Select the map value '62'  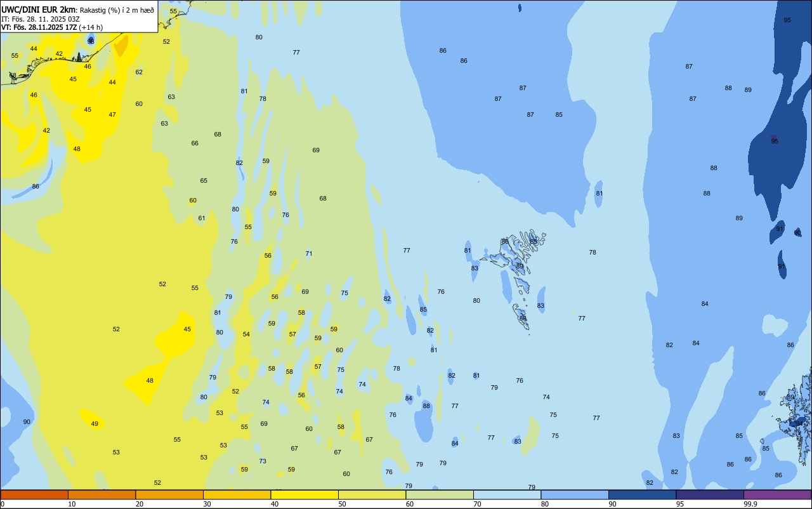coord(139,72)
